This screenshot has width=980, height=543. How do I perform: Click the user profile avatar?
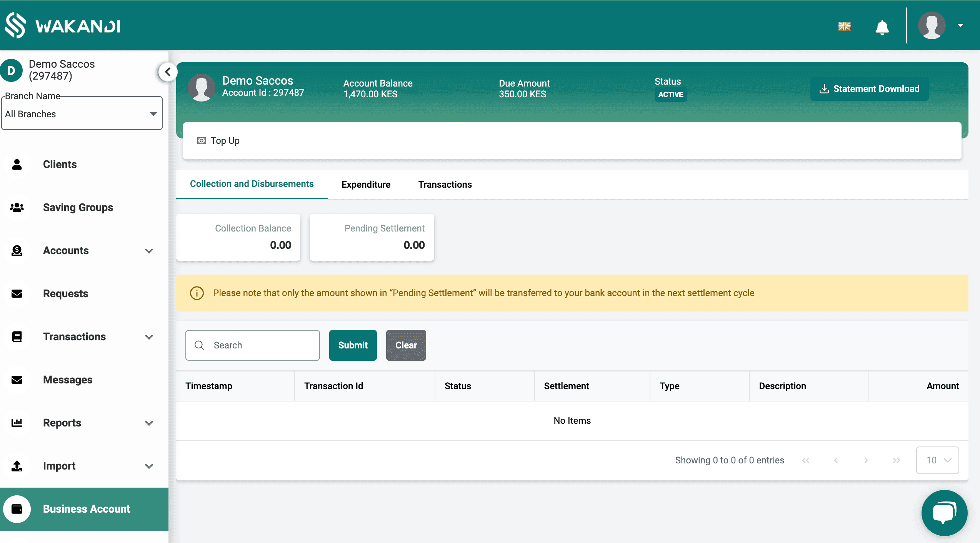point(932,25)
